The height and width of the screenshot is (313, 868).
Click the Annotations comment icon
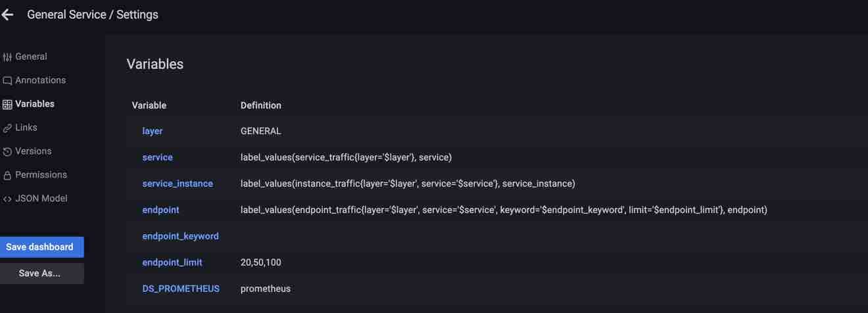pos(7,81)
